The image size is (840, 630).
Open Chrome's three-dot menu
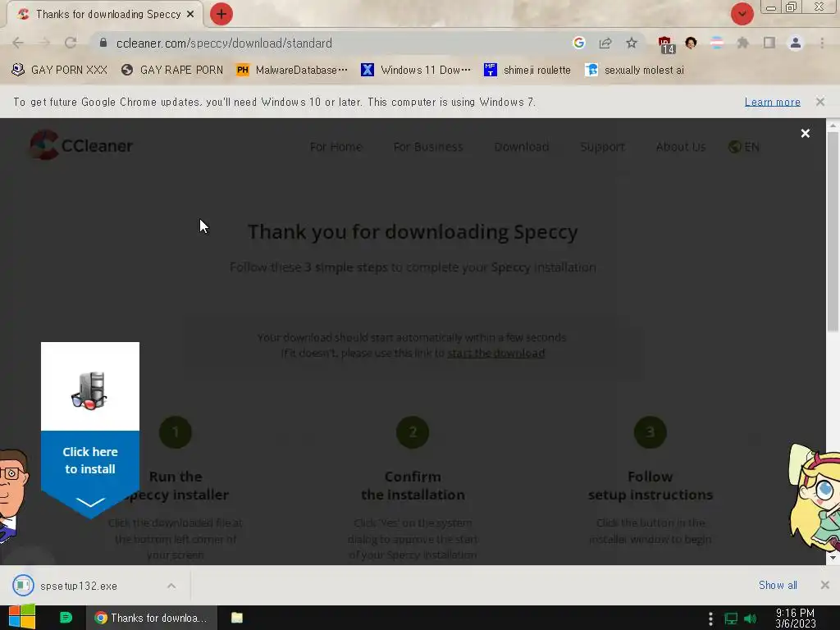pos(822,43)
